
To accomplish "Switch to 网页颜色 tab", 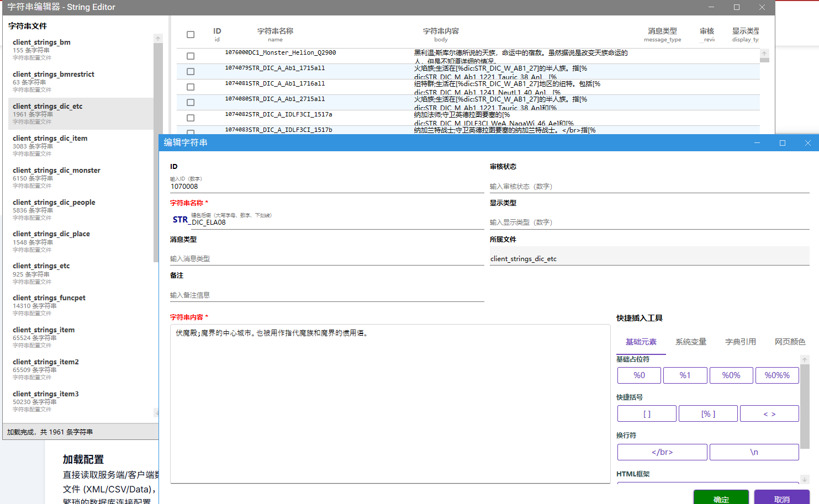I will coord(790,342).
